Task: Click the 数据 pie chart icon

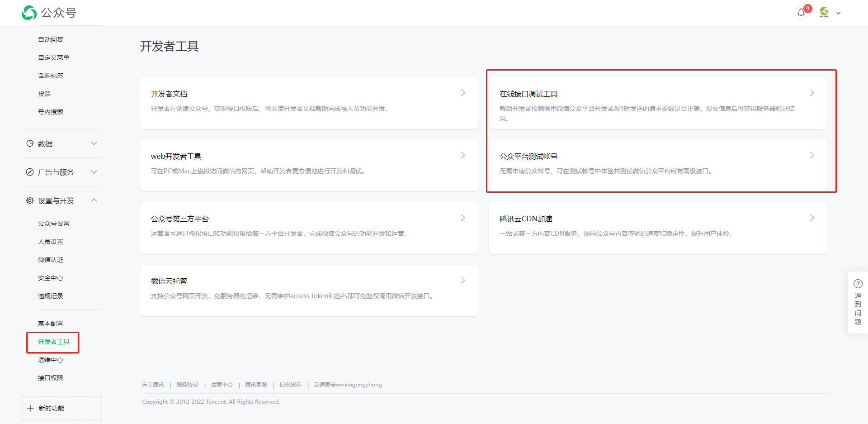Action: (30, 143)
